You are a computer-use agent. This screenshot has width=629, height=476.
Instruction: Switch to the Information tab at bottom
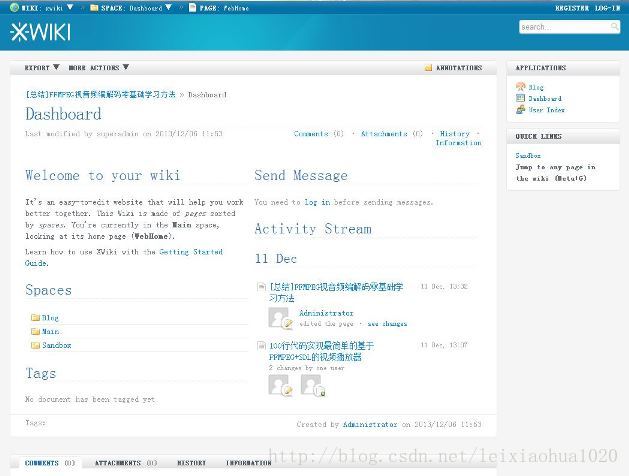[x=249, y=463]
